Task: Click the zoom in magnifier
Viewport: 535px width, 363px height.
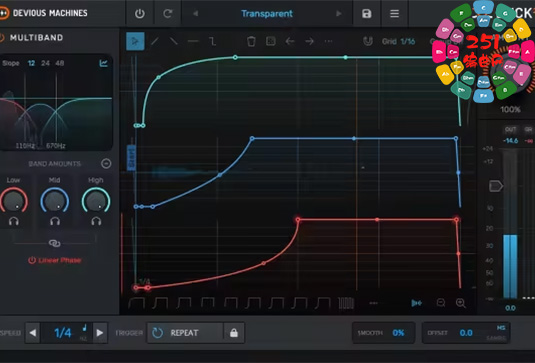Action: pyautogui.click(x=461, y=303)
